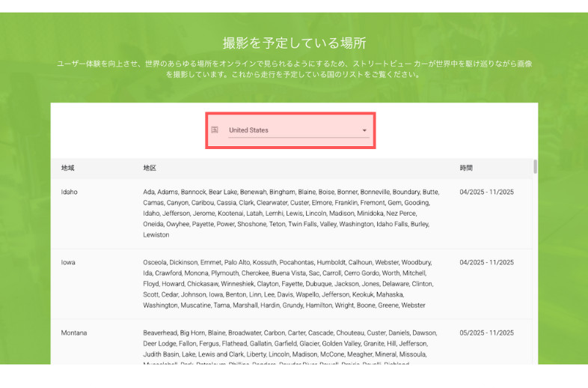Click the description paragraph under the heading
Screen dimensions: 588x388
294,69
